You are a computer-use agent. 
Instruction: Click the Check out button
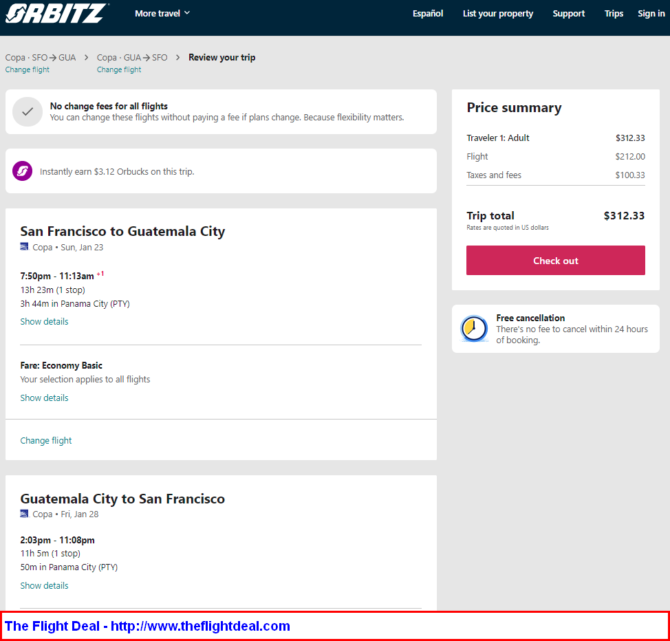coord(555,260)
